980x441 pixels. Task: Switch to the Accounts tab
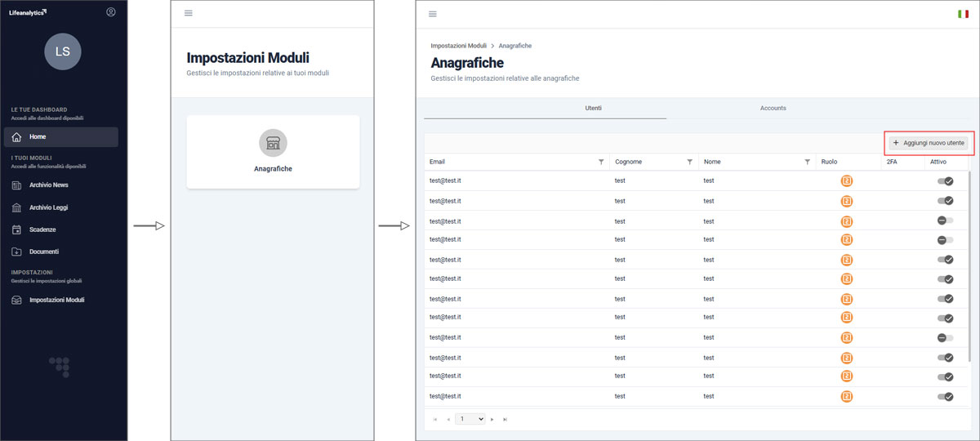[773, 109]
